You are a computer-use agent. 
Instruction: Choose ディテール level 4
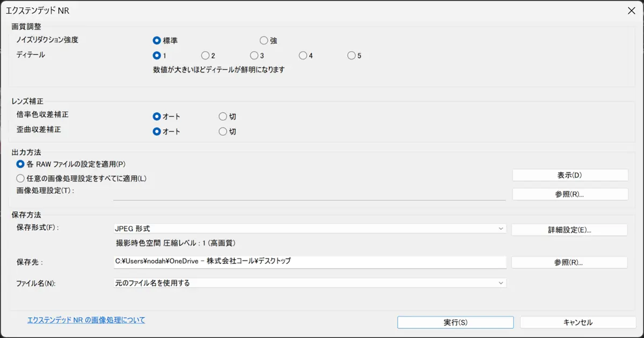(303, 55)
